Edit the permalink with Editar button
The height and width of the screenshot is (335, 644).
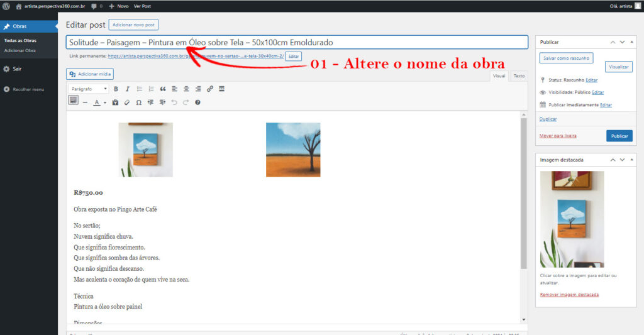tap(294, 56)
